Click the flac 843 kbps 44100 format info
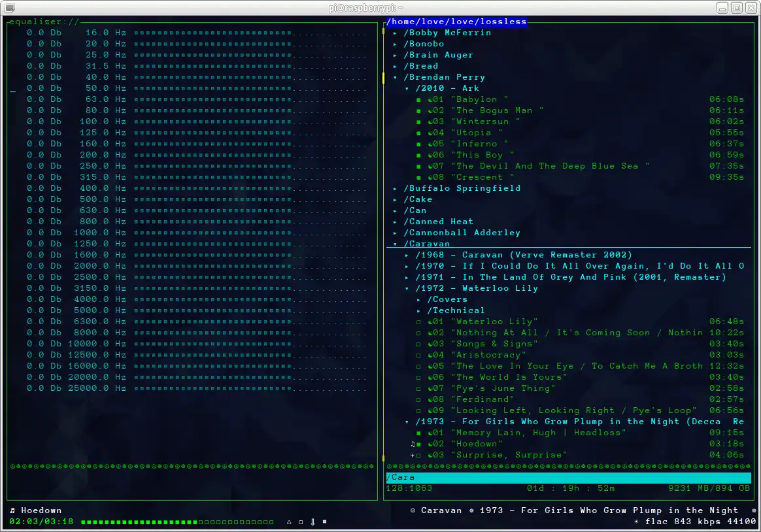 (701, 522)
